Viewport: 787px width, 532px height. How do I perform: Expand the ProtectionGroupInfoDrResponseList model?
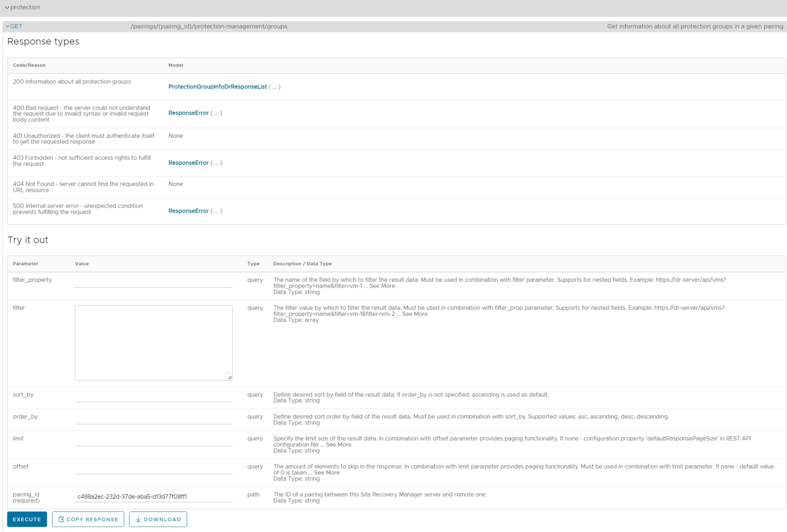[x=218, y=87]
